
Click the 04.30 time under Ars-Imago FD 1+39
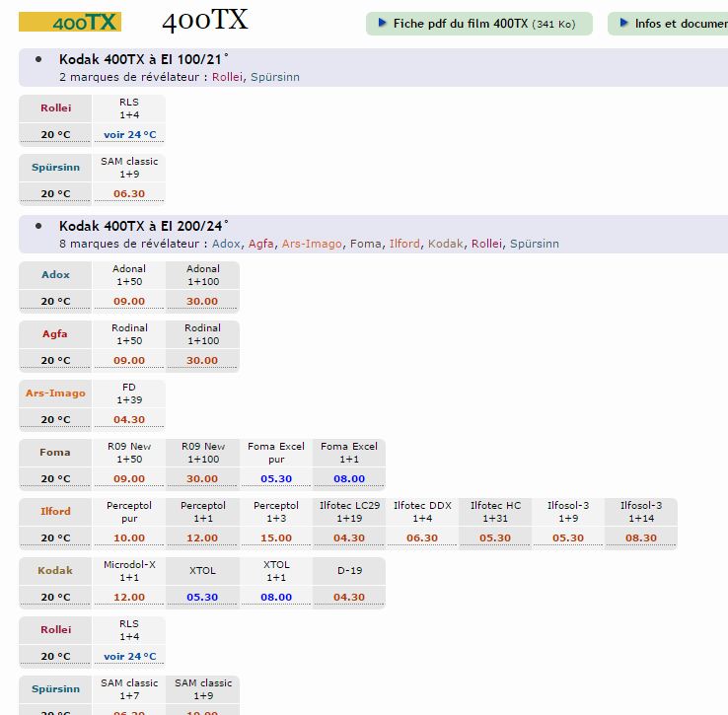click(129, 420)
